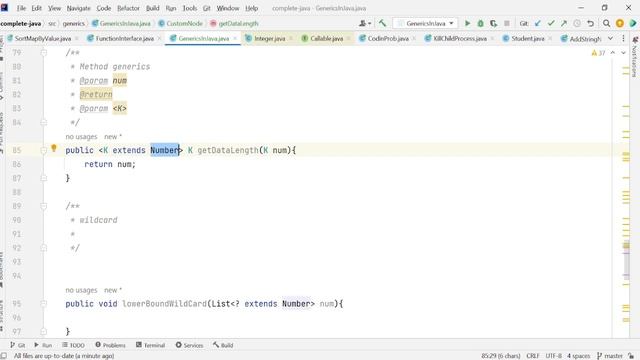This screenshot has width=640, height=360.
Task: Open the 37 warnings inspection widget
Action: coord(598,53)
